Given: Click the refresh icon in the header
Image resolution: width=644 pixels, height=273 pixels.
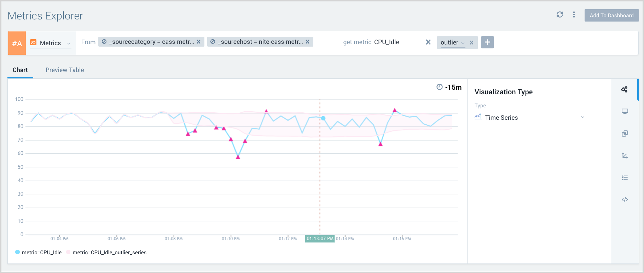Looking at the screenshot, I should 559,15.
